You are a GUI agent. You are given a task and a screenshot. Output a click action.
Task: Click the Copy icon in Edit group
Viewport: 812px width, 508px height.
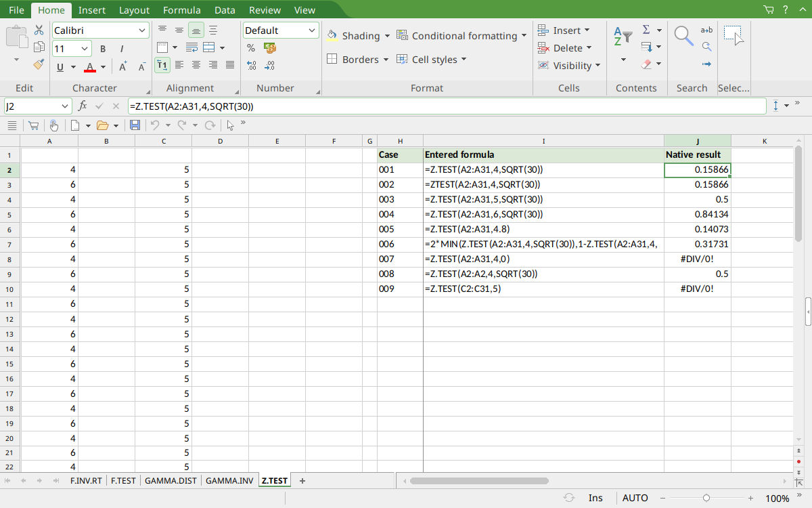pos(39,47)
